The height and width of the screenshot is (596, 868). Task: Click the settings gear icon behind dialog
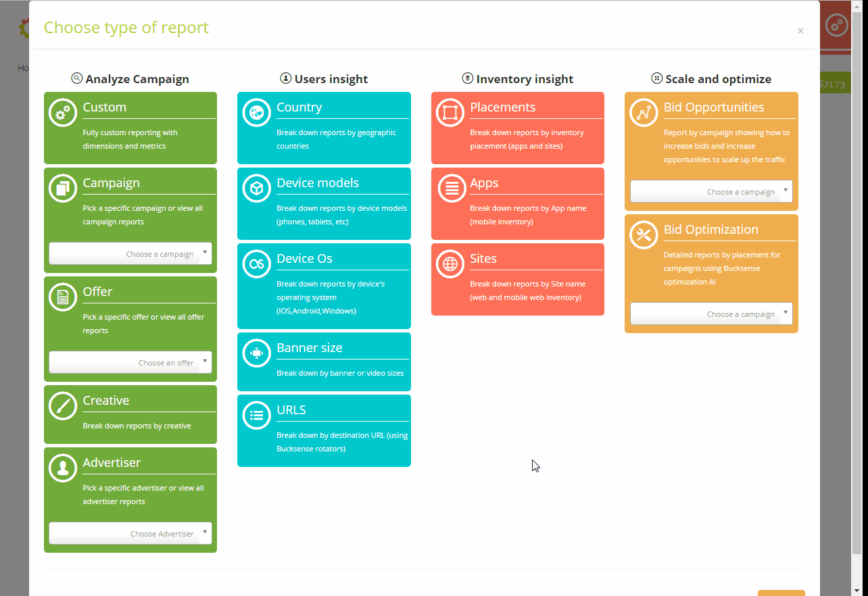click(x=837, y=26)
